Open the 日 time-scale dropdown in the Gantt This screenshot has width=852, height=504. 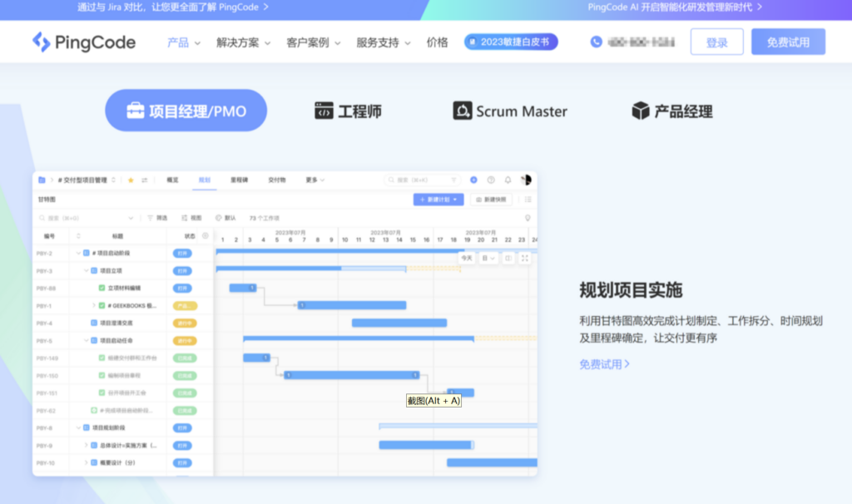click(489, 258)
